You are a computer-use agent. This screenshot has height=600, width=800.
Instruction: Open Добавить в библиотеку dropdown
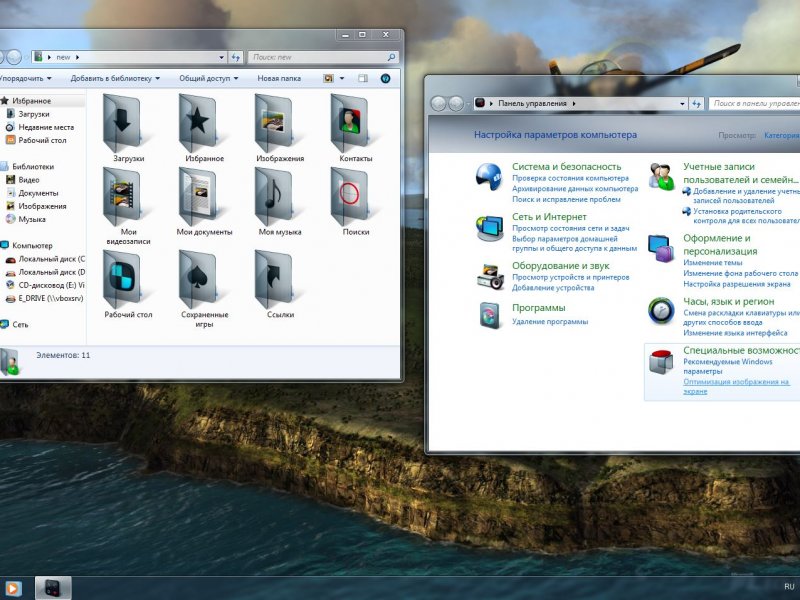[x=115, y=79]
